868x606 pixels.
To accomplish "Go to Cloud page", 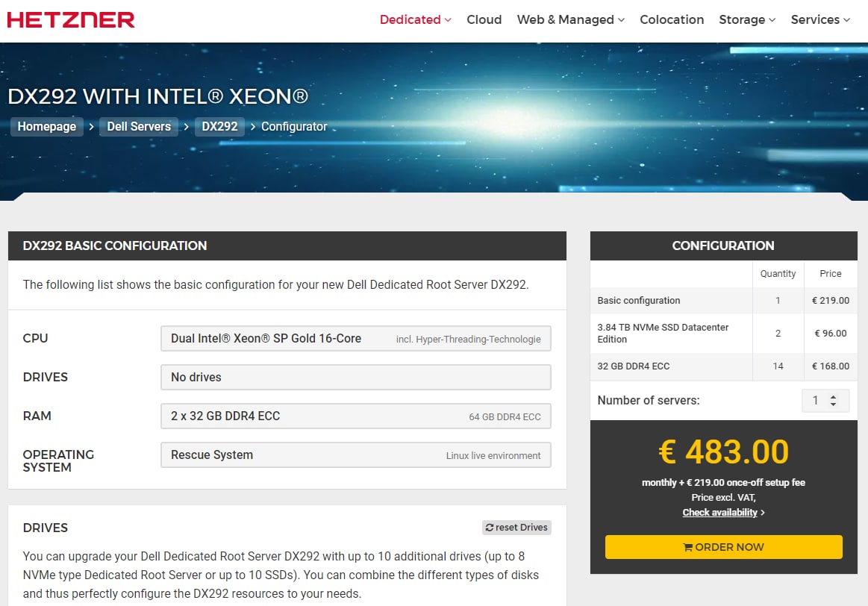I will click(484, 19).
